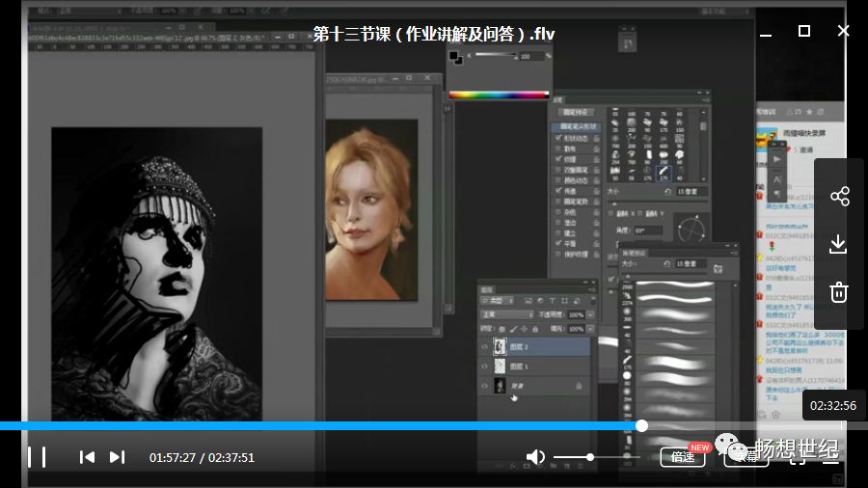Click the color spectrum ramp bar
868x488 pixels.
(499, 95)
